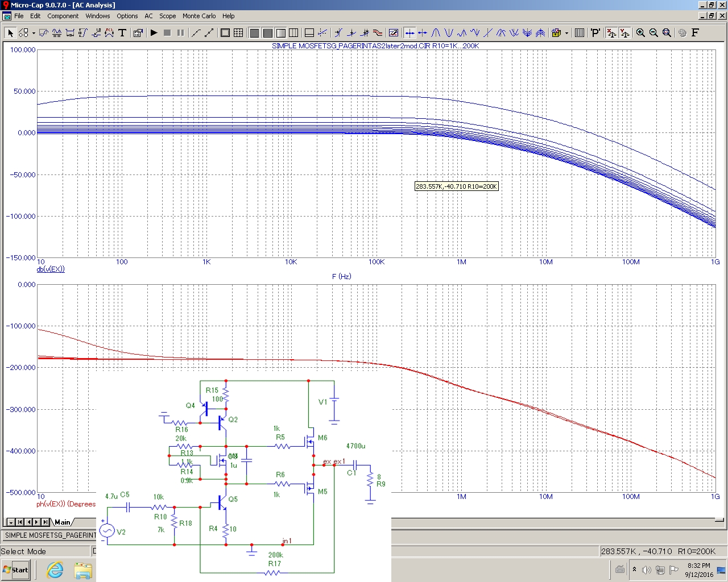
Task: Click the 3D windows package icon
Action: (x=556, y=33)
